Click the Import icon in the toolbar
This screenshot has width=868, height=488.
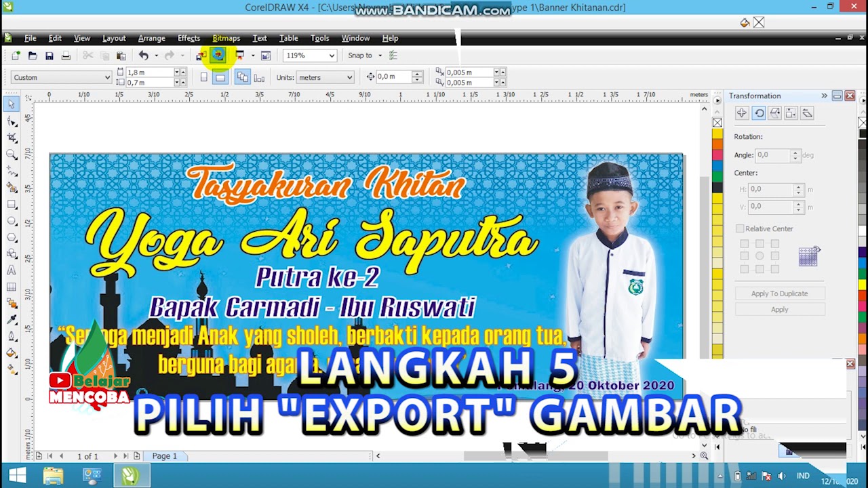click(x=201, y=56)
